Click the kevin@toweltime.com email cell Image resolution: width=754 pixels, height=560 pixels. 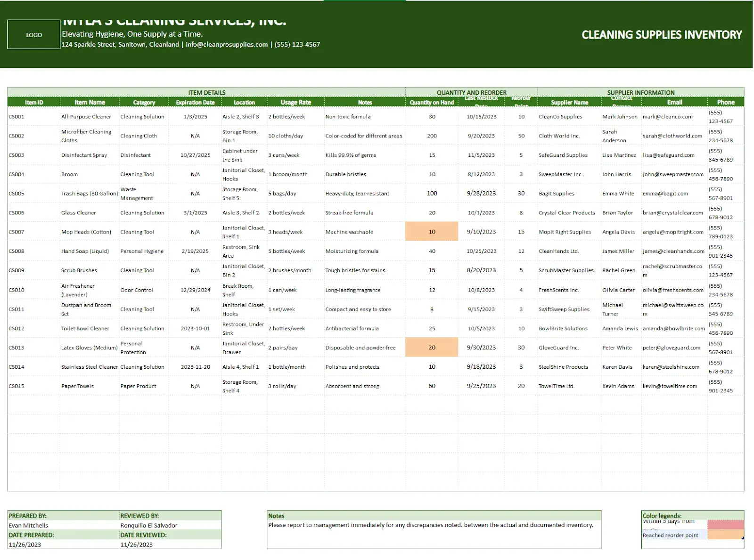tap(670, 386)
